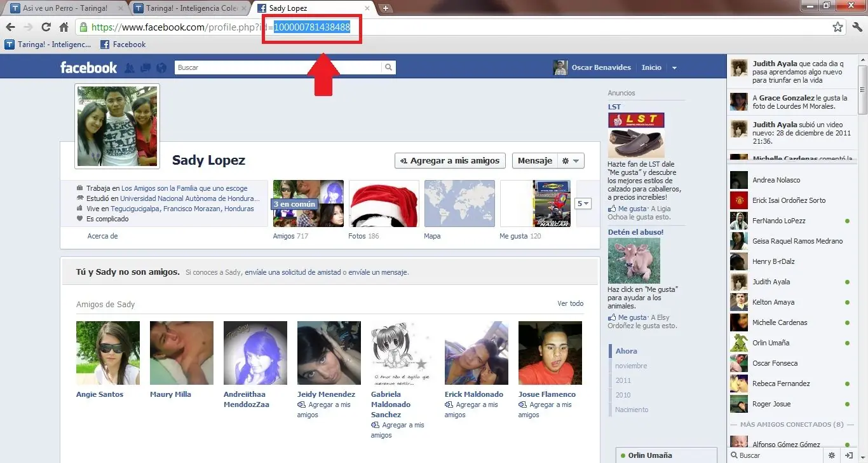
Task: Open chat options gear in the sidebar
Action: pos(831,455)
